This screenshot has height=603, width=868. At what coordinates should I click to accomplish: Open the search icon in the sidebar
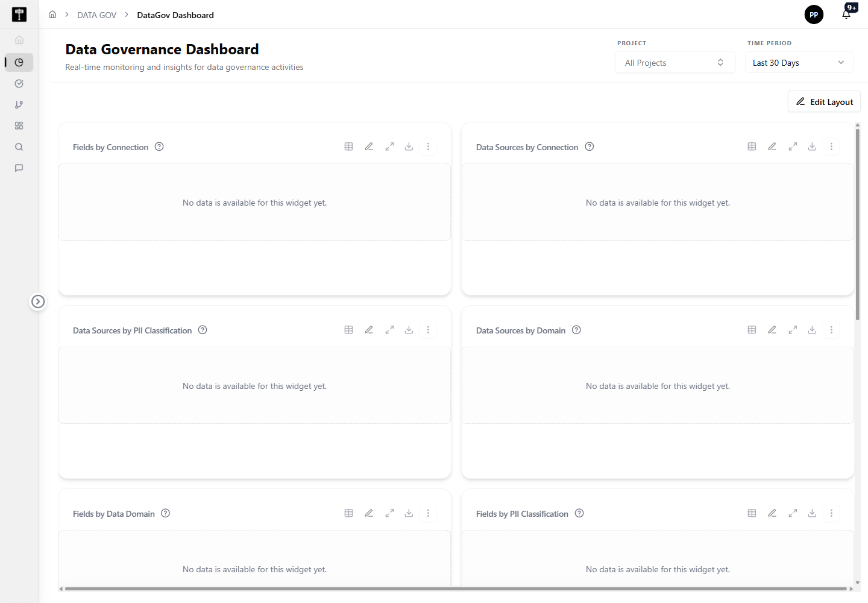pos(19,147)
